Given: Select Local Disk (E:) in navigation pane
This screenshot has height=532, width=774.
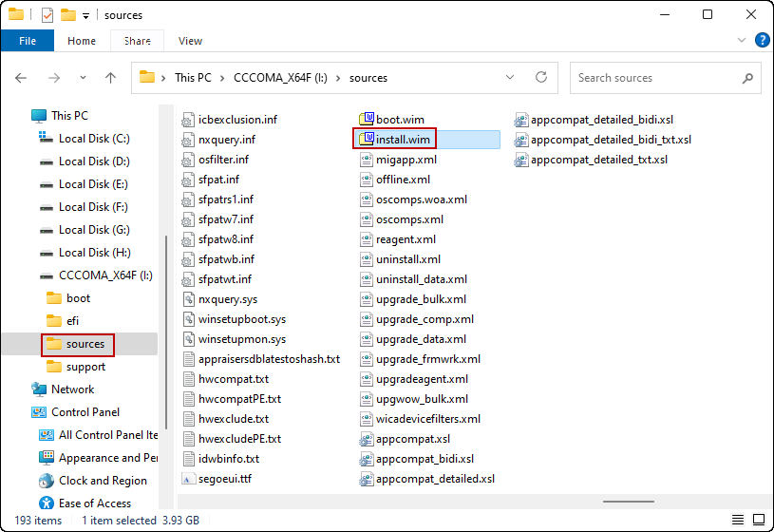Looking at the screenshot, I should pyautogui.click(x=93, y=184).
